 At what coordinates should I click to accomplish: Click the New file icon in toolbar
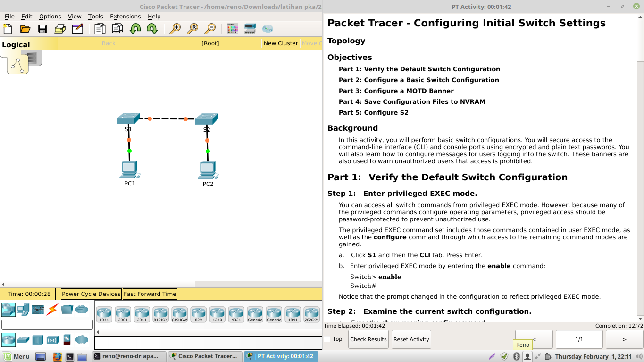(8, 29)
